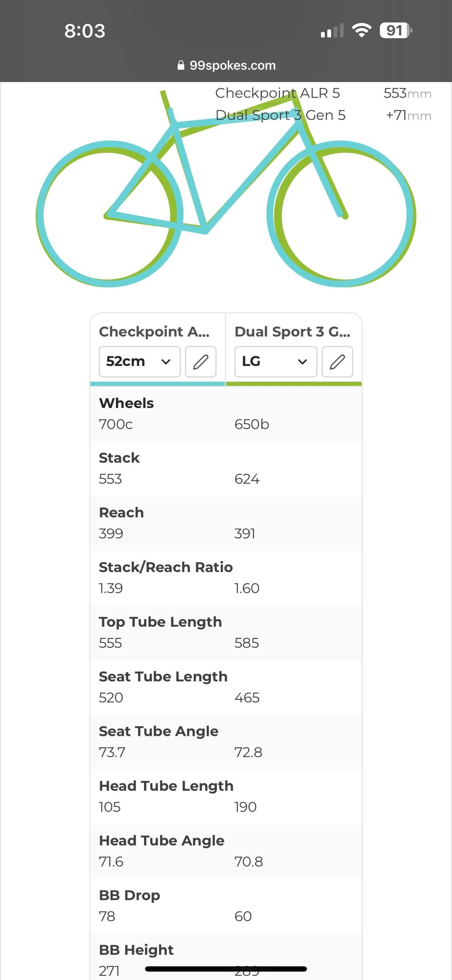Tap the Dual Sport 3 Gen 5 legend label
The width and height of the screenshot is (452, 980).
[280, 115]
